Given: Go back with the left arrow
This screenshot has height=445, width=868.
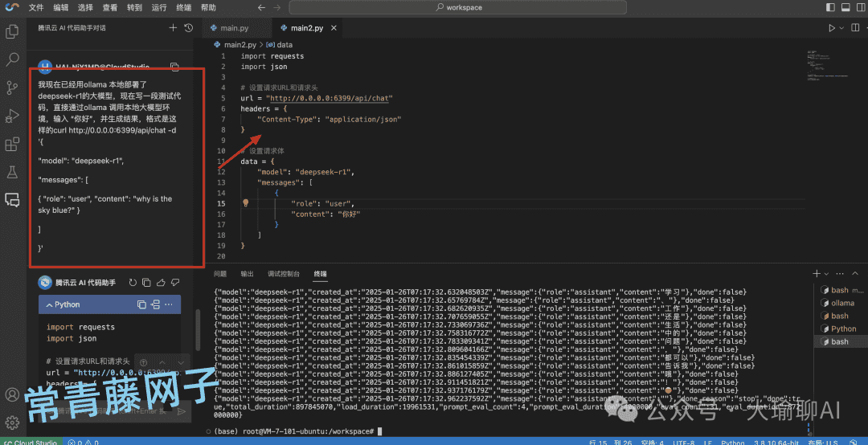Looking at the screenshot, I should pyautogui.click(x=261, y=7).
